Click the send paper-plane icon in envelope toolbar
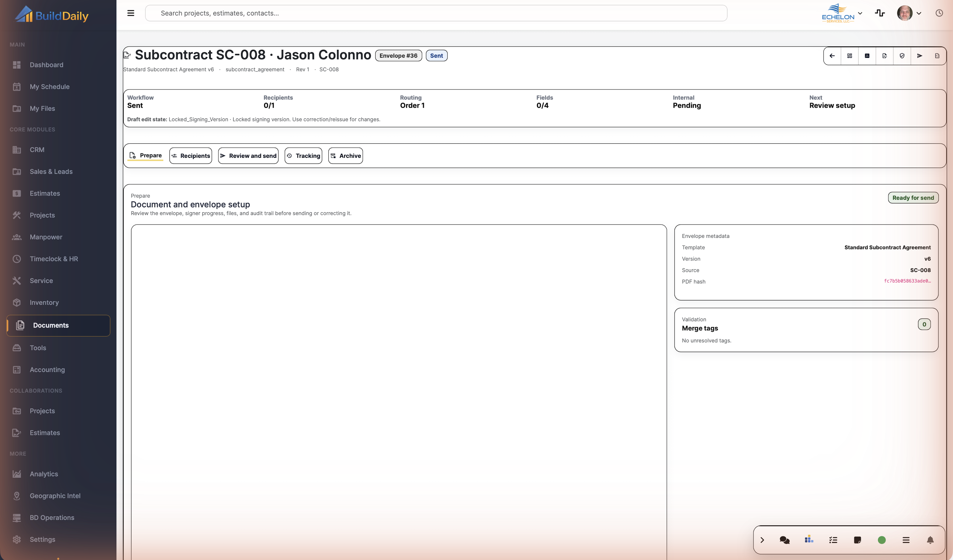This screenshot has width=953, height=560. click(x=919, y=56)
